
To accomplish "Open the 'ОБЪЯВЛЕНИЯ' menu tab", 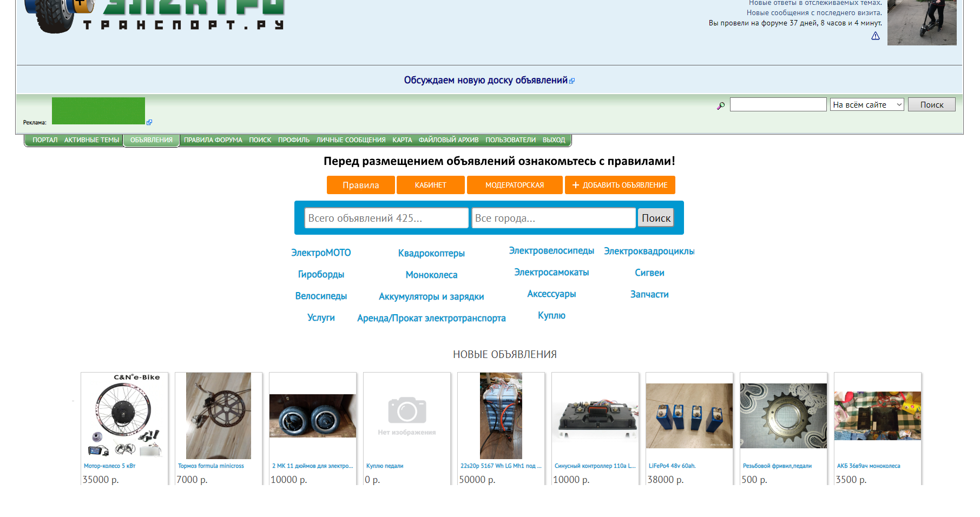I will point(151,140).
